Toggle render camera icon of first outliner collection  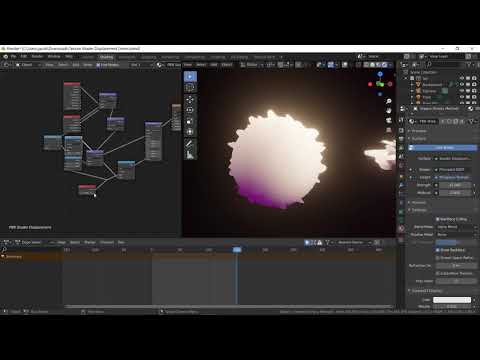coord(474,78)
